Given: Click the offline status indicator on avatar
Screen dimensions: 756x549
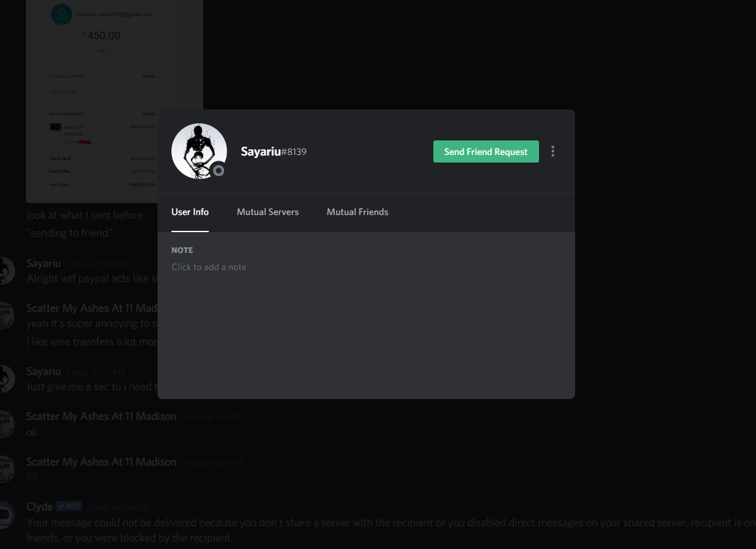Looking at the screenshot, I should [218, 170].
